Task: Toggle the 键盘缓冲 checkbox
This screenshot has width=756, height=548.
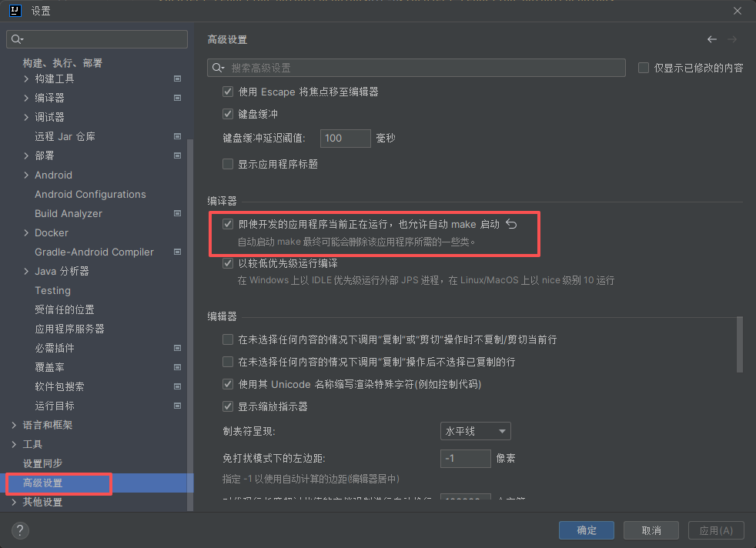Action: tap(228, 114)
